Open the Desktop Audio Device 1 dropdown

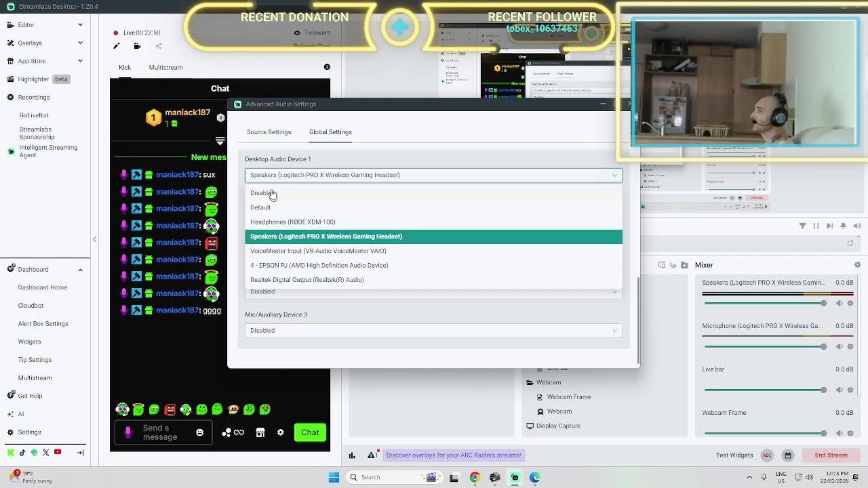click(433, 175)
